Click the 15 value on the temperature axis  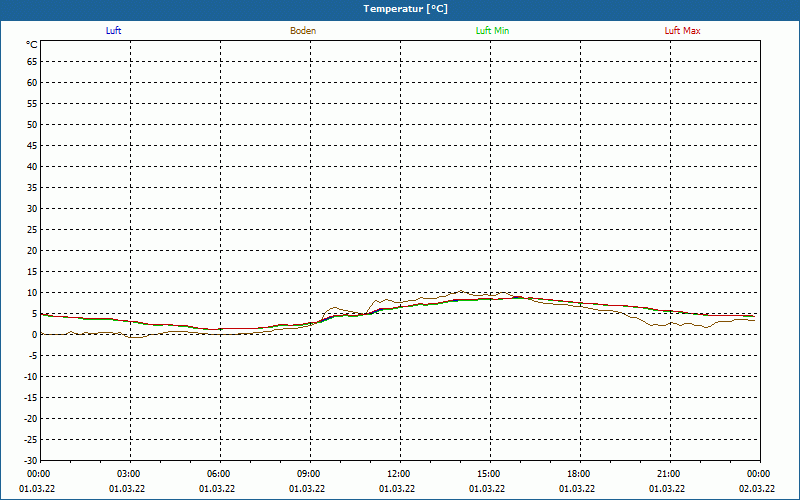click(x=32, y=272)
